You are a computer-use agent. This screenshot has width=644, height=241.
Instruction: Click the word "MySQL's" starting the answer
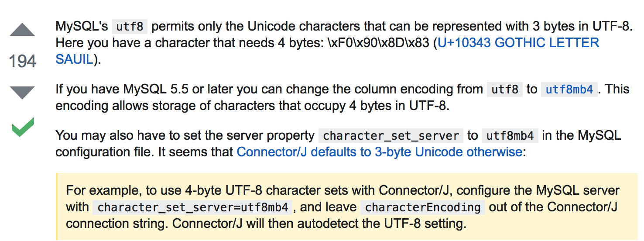click(82, 27)
